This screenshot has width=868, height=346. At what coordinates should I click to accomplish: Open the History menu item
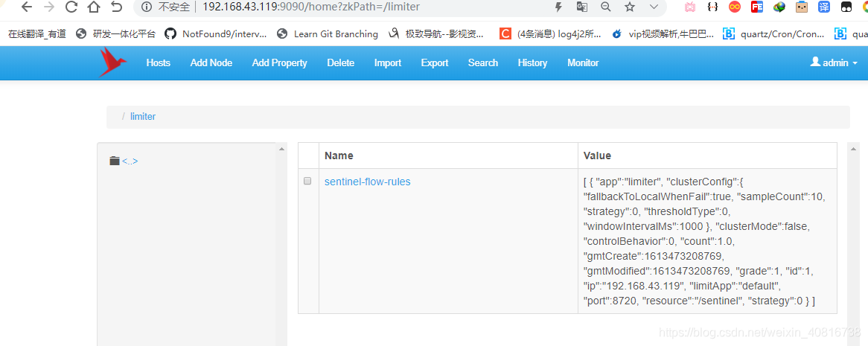pyautogui.click(x=532, y=63)
